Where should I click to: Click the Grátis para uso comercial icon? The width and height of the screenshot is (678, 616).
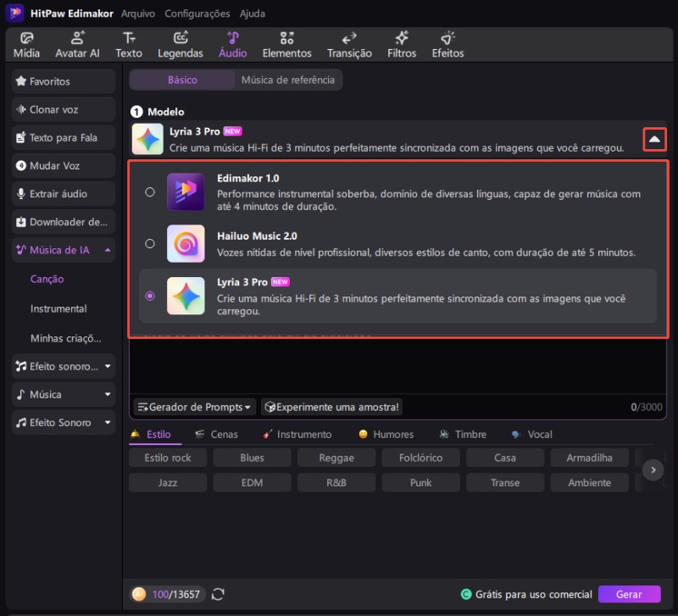(466, 594)
